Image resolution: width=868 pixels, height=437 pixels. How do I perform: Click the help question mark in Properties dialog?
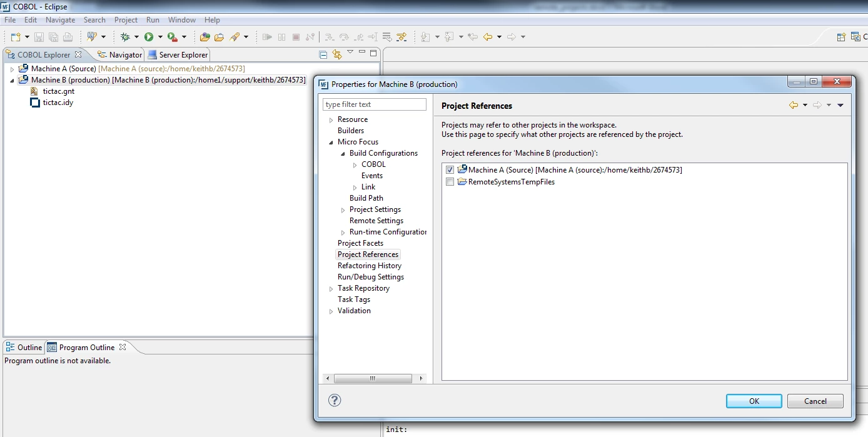(335, 400)
